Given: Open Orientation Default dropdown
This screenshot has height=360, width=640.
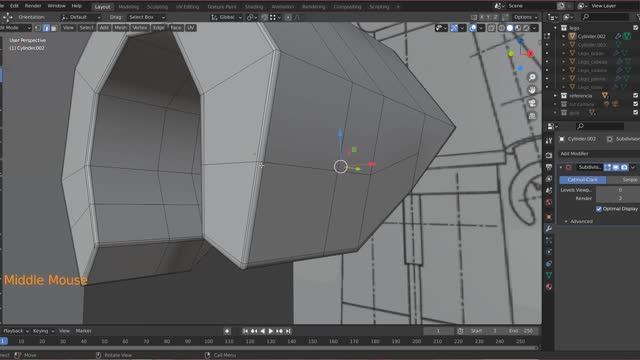Looking at the screenshot, I should coord(80,17).
